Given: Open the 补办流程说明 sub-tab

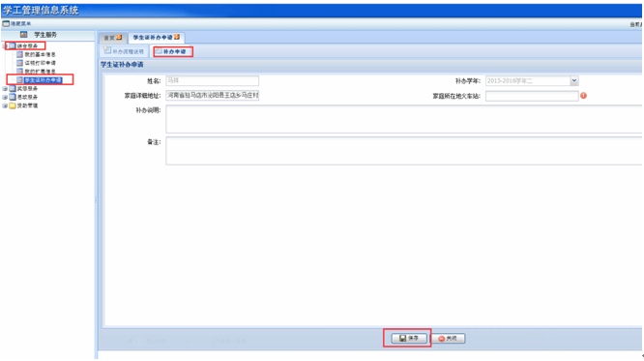Looking at the screenshot, I should coord(124,51).
